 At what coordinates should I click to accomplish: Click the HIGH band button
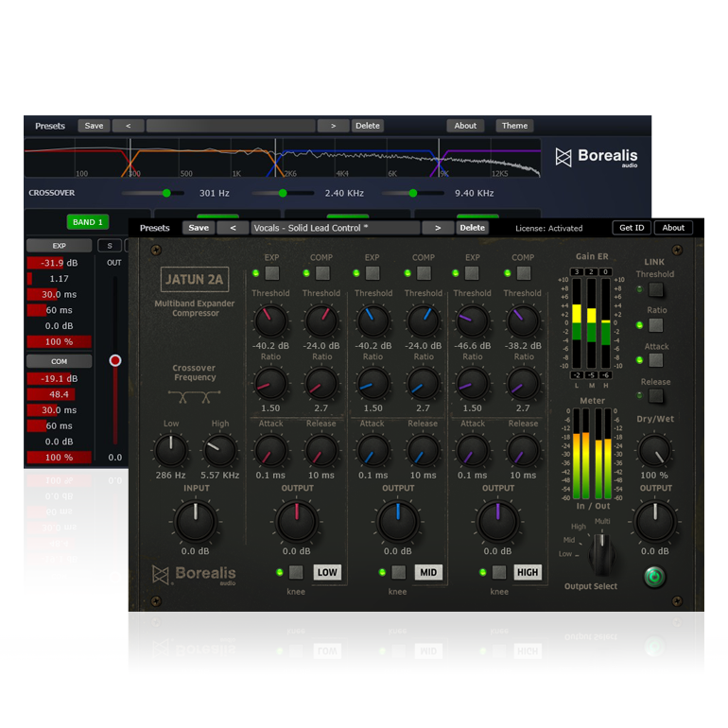[x=528, y=572]
